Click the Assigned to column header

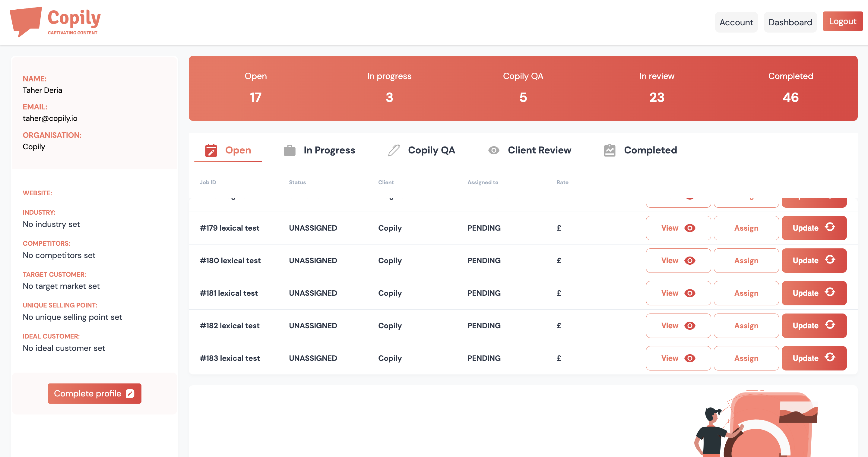[x=483, y=182]
